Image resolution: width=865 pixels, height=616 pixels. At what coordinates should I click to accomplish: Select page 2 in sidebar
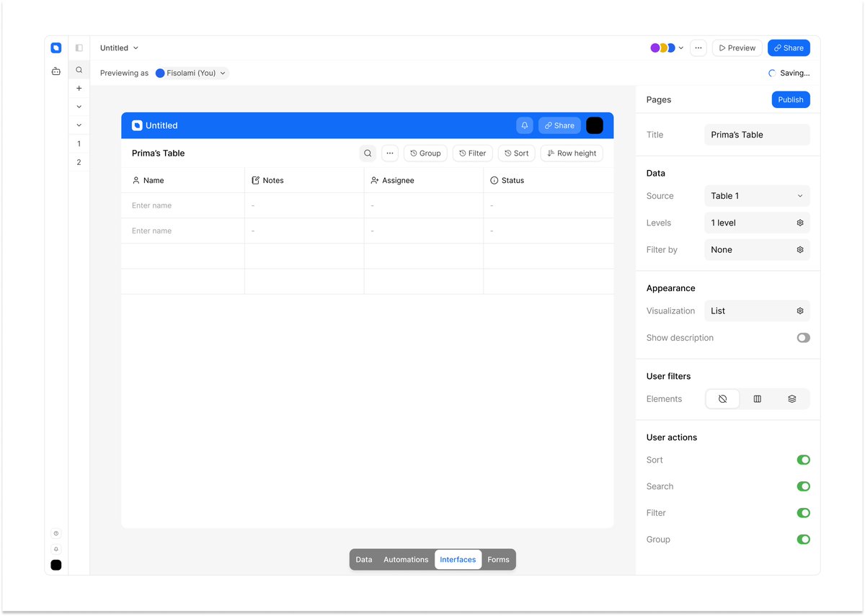pyautogui.click(x=79, y=163)
